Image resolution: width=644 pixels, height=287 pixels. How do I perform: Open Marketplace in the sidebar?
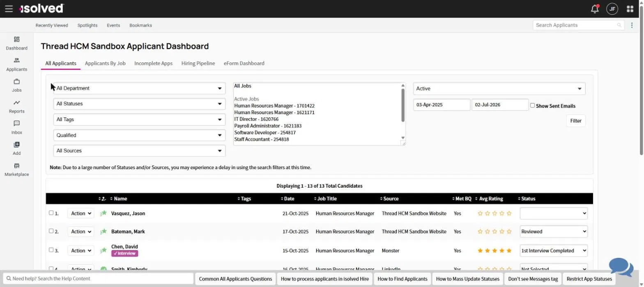[x=17, y=170]
